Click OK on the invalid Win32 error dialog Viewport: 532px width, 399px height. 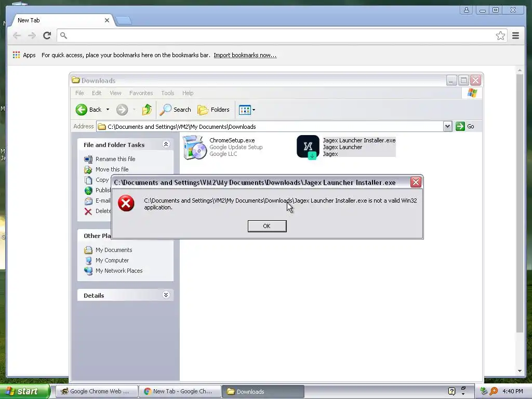pyautogui.click(x=267, y=226)
